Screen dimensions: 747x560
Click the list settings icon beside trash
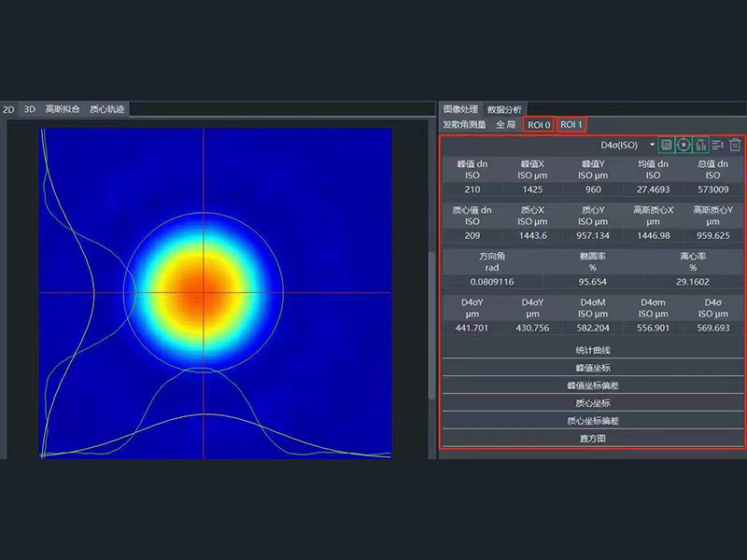(718, 145)
